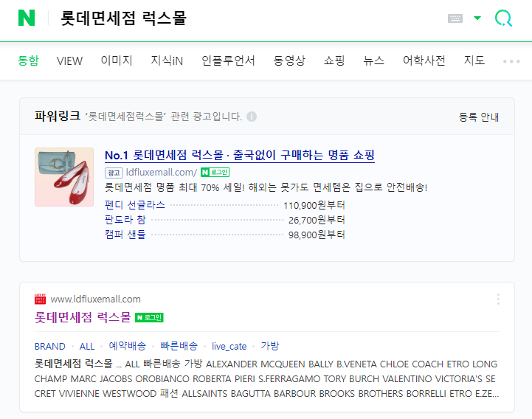This screenshot has width=532, height=419.
Task: Open the on-screen keyboard icon
Action: [x=455, y=18]
